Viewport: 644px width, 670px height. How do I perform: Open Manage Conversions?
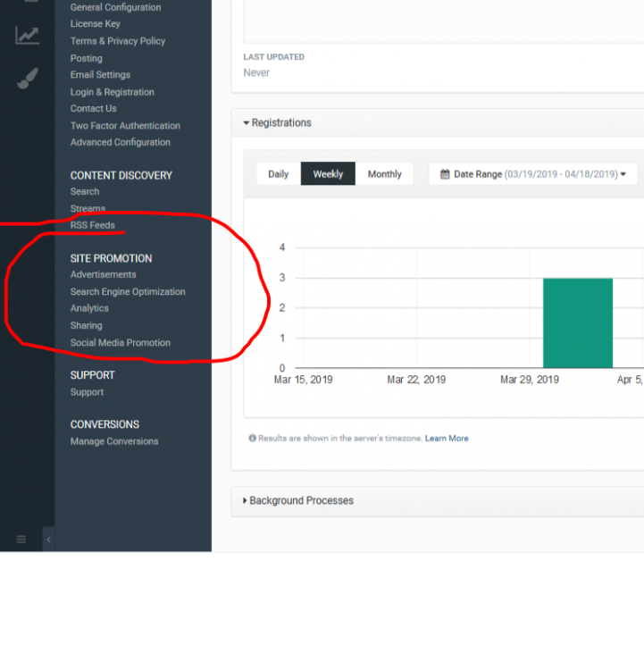[x=114, y=441]
